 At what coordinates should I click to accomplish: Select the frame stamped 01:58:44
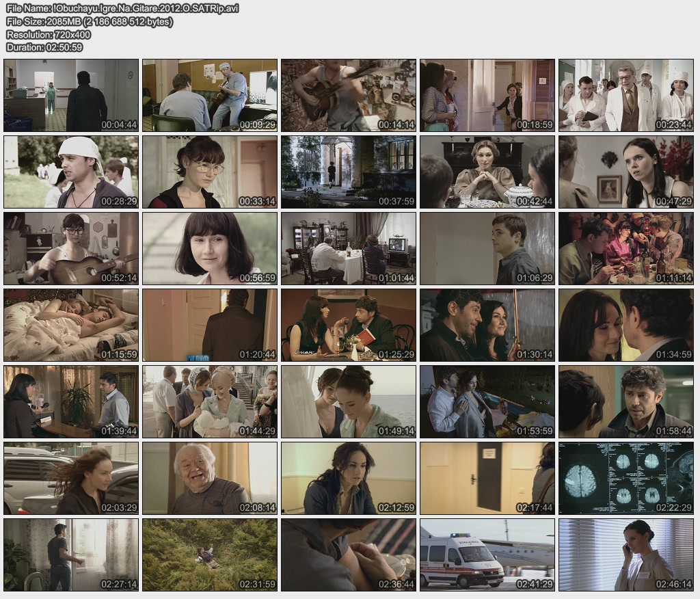pos(626,401)
